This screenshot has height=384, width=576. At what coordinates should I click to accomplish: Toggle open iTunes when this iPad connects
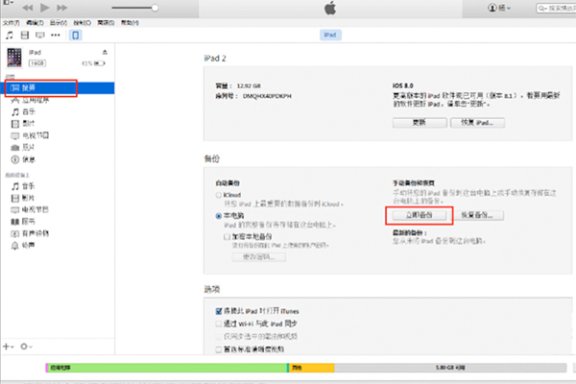pyautogui.click(x=219, y=311)
